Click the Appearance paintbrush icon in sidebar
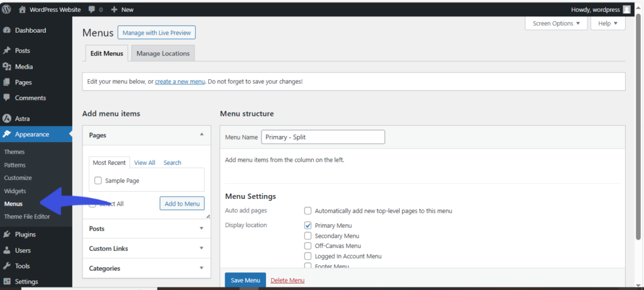Viewport: 644px width, 290px height. click(x=6, y=135)
